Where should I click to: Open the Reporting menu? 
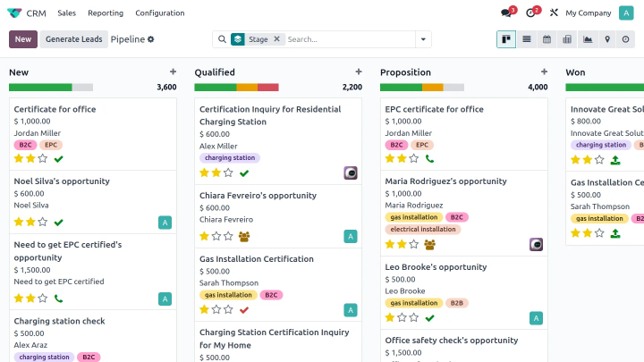pyautogui.click(x=106, y=13)
